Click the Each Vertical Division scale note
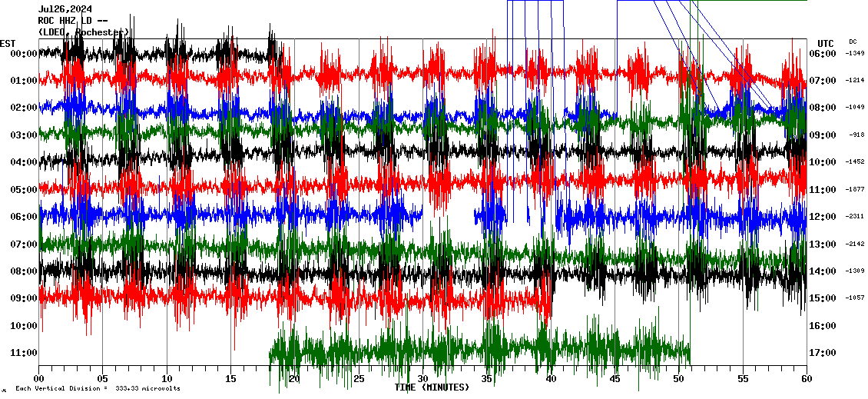Image resolution: width=868 pixels, height=399 pixels. (x=98, y=388)
